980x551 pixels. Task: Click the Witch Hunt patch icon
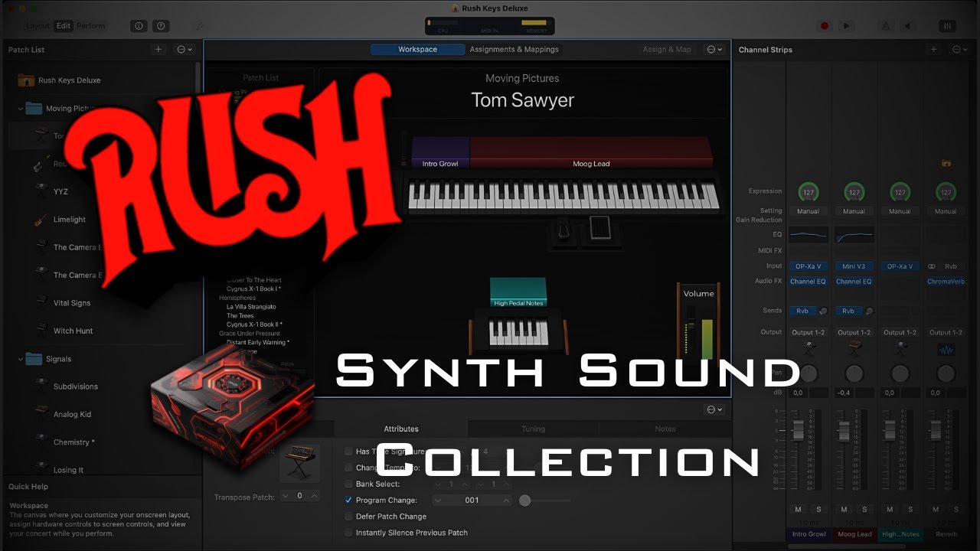(41, 331)
